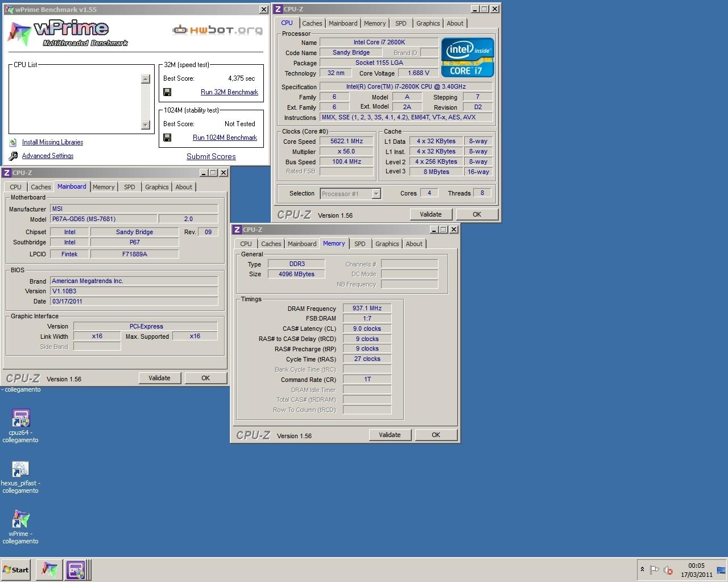728x582 pixels.
Task: Click the volume tray icon with red mark
Action: coord(668,570)
